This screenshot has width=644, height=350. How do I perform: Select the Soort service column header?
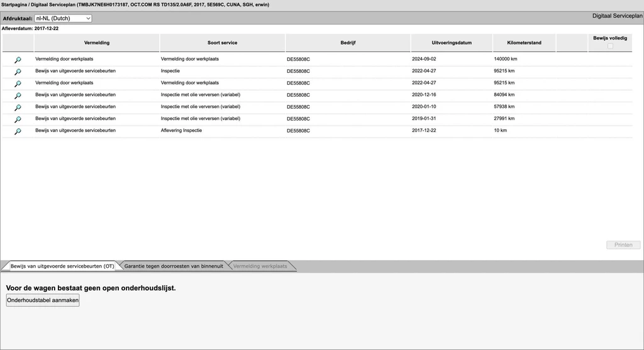click(x=222, y=43)
